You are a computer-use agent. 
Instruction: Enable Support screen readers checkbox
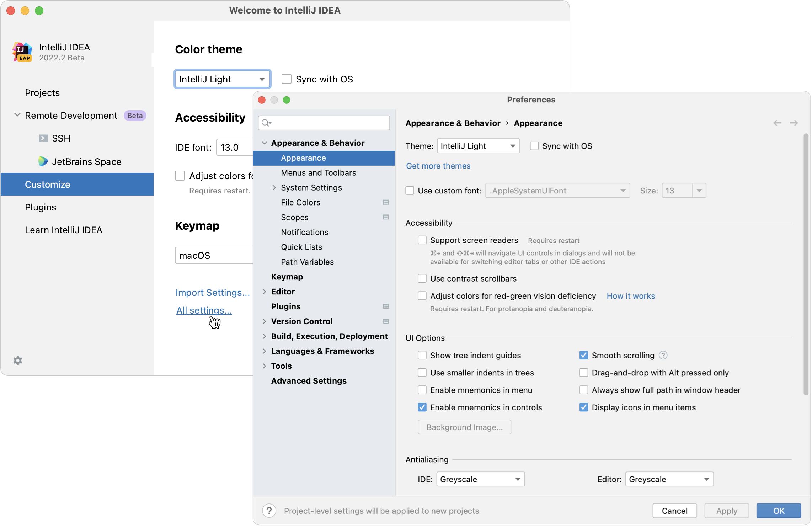[x=422, y=240]
